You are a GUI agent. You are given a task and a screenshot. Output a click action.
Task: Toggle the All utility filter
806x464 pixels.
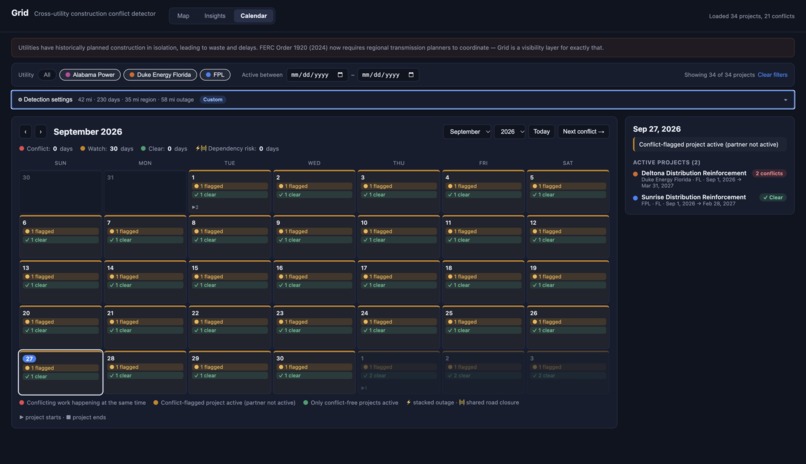click(x=47, y=75)
